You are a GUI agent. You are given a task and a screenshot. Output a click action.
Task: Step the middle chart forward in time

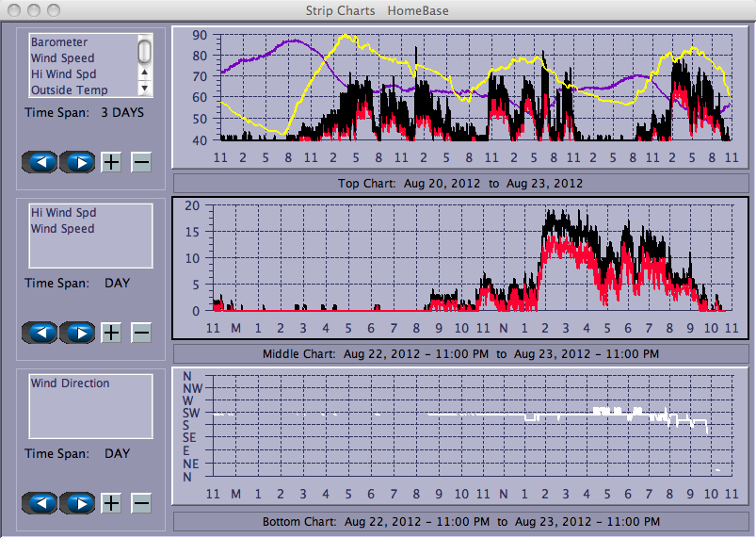point(78,333)
